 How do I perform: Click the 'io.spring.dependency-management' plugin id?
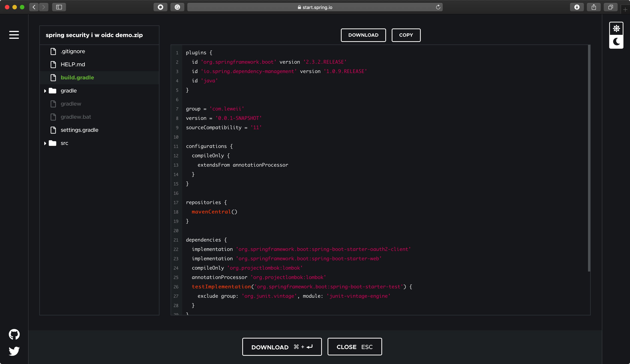pos(249,71)
